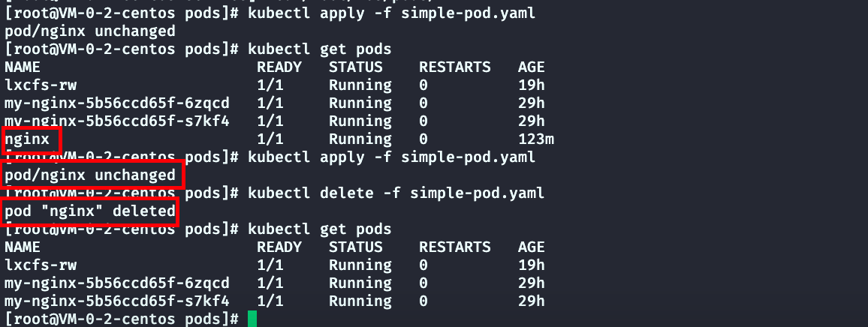Click the green terminal cursor block
Screen dimensions: 868x327
252,319
